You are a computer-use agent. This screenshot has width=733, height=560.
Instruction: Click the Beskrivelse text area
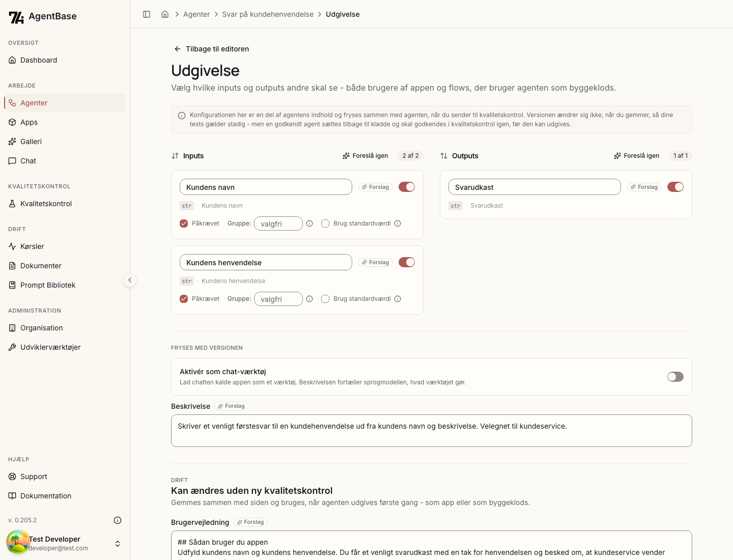tap(432, 431)
